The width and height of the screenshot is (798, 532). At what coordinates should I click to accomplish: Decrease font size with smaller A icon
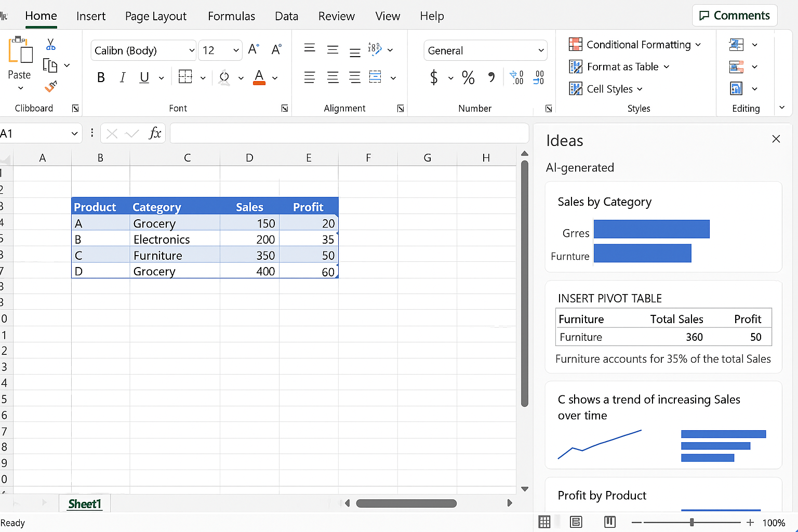point(276,49)
